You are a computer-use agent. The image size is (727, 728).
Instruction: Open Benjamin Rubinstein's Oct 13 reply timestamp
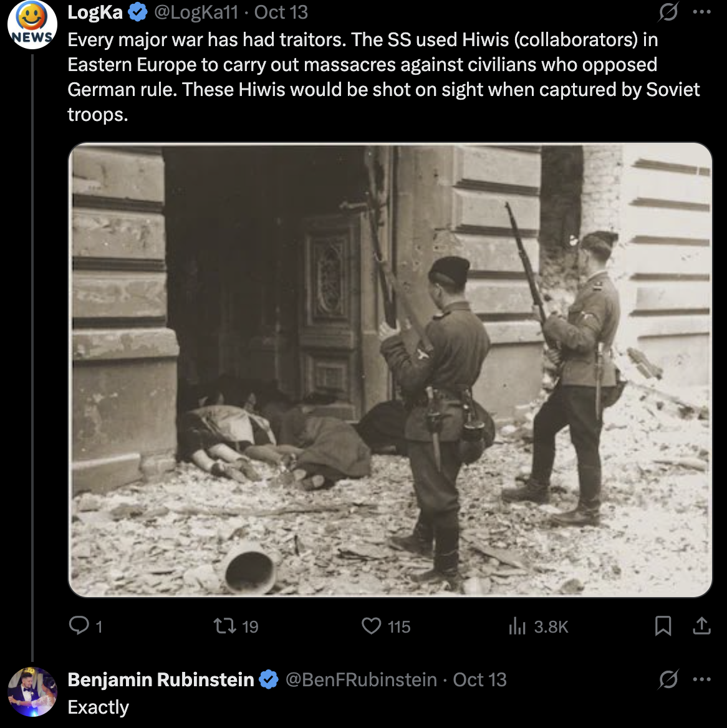coord(479,679)
